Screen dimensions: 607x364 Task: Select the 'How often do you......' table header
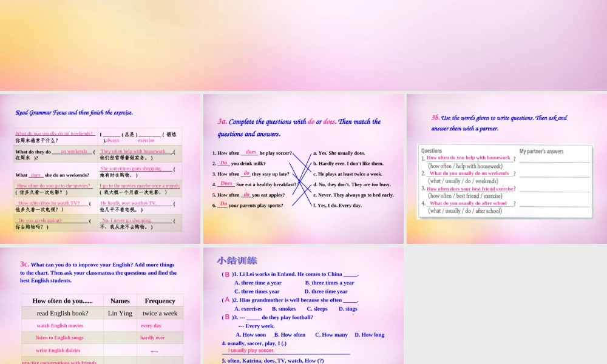[62, 300]
